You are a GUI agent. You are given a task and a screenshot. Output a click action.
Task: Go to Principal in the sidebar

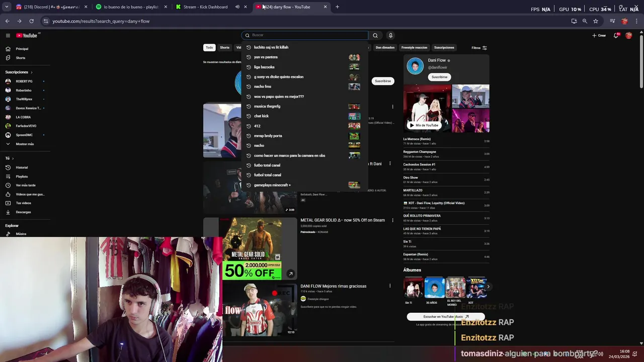click(22, 49)
